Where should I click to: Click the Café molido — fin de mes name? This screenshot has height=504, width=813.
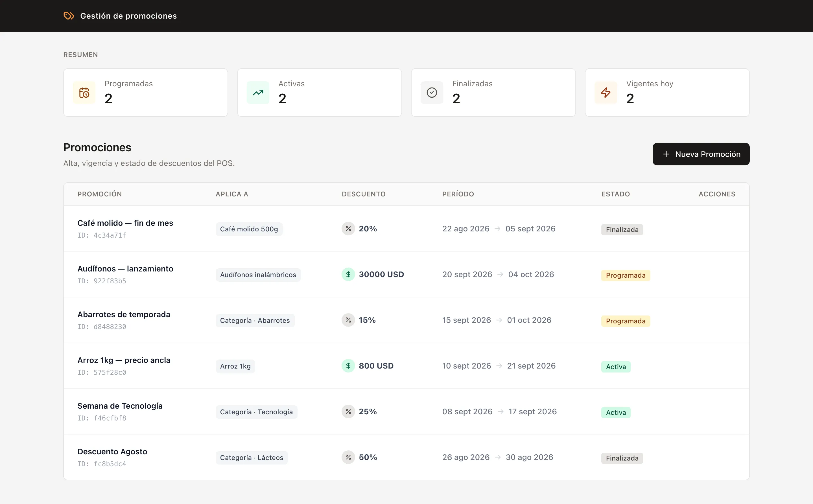pyautogui.click(x=125, y=223)
